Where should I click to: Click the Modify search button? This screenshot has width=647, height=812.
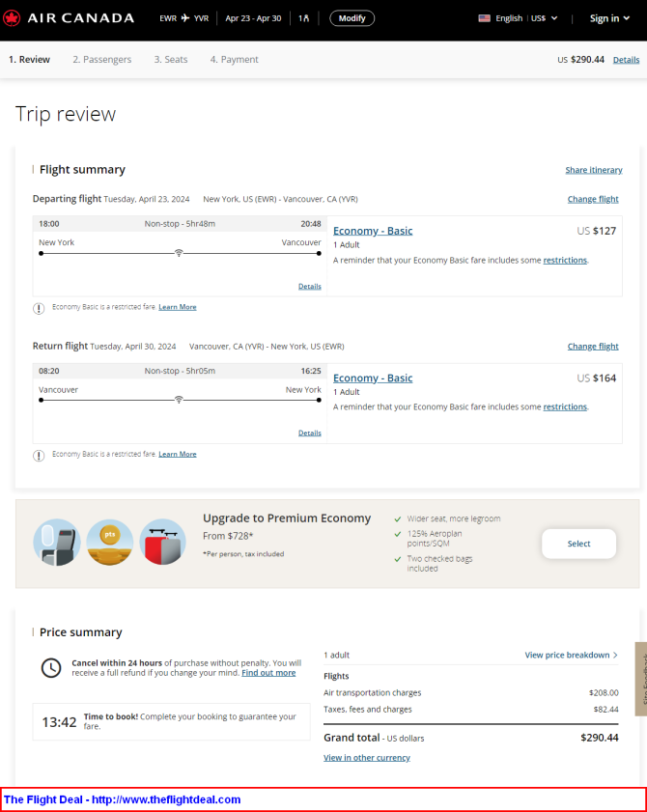click(x=352, y=18)
